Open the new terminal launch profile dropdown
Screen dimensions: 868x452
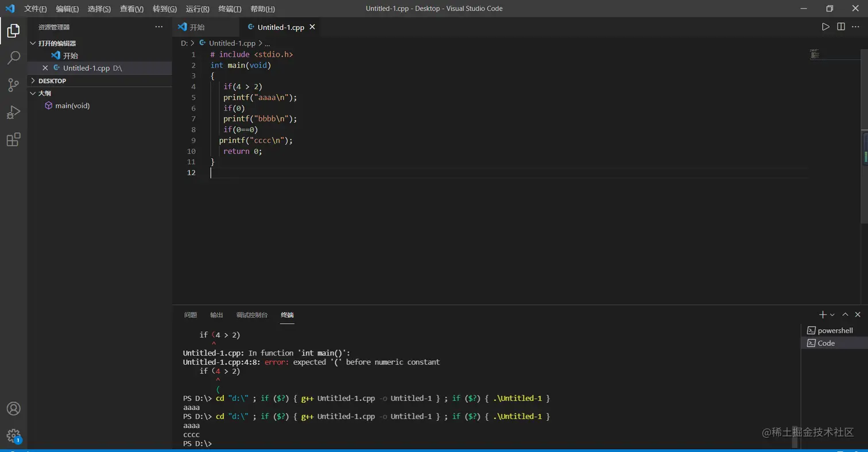[832, 315]
